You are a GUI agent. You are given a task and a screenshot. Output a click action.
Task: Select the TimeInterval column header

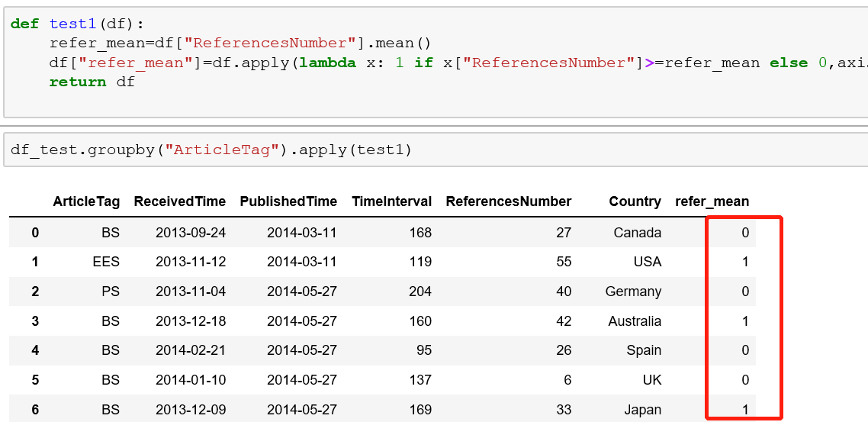pyautogui.click(x=391, y=201)
